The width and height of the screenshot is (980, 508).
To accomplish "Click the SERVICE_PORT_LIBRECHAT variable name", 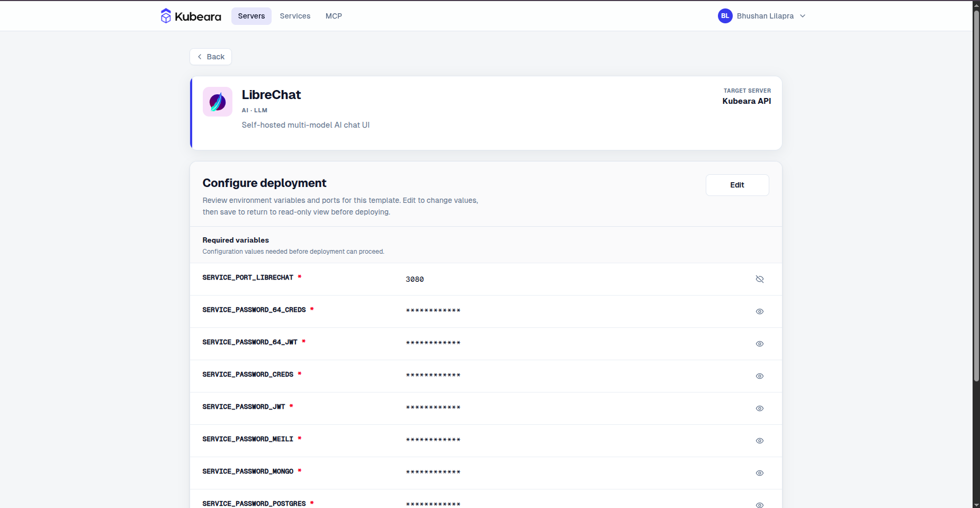I will tap(248, 278).
